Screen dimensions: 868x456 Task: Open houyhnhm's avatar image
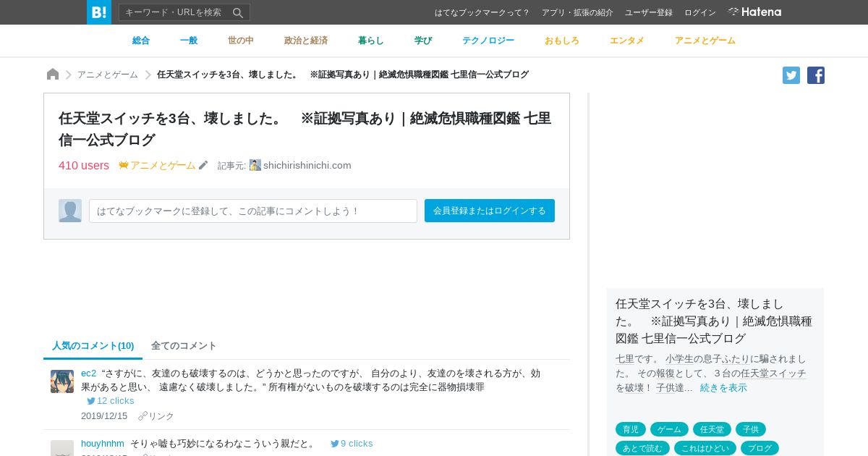pos(62,448)
